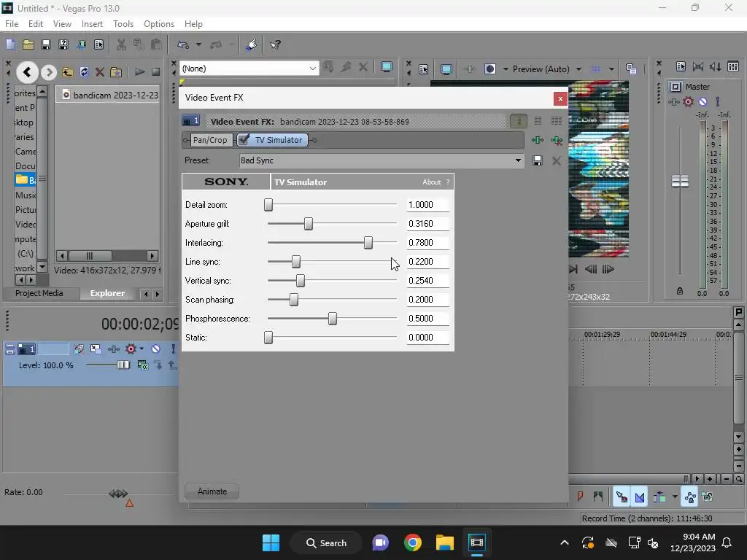Switch to the Explorer tab

tap(108, 293)
